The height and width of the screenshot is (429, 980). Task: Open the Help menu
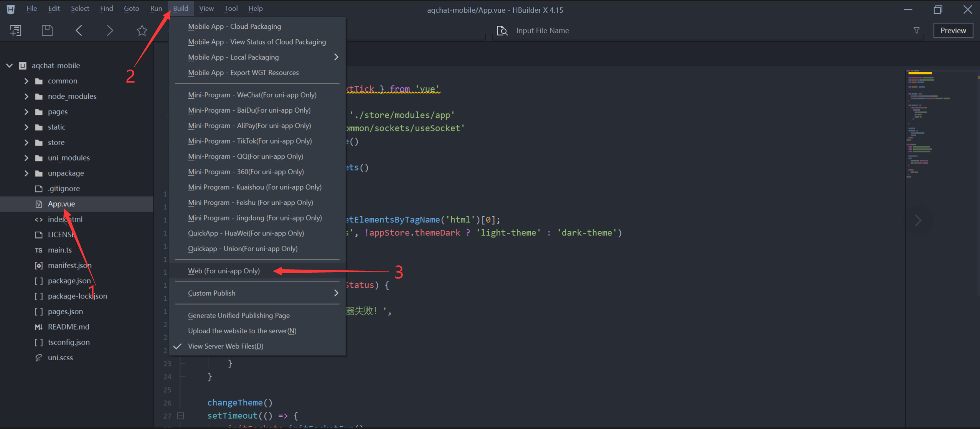click(x=255, y=8)
